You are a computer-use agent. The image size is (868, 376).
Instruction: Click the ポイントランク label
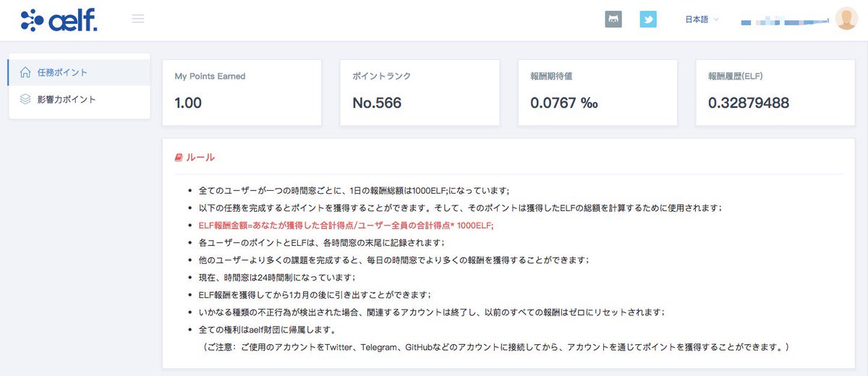tap(381, 76)
